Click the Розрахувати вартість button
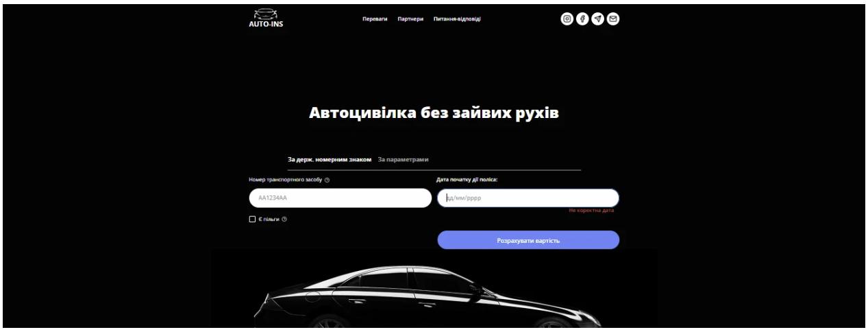This screenshot has height=332, width=868. (528, 240)
